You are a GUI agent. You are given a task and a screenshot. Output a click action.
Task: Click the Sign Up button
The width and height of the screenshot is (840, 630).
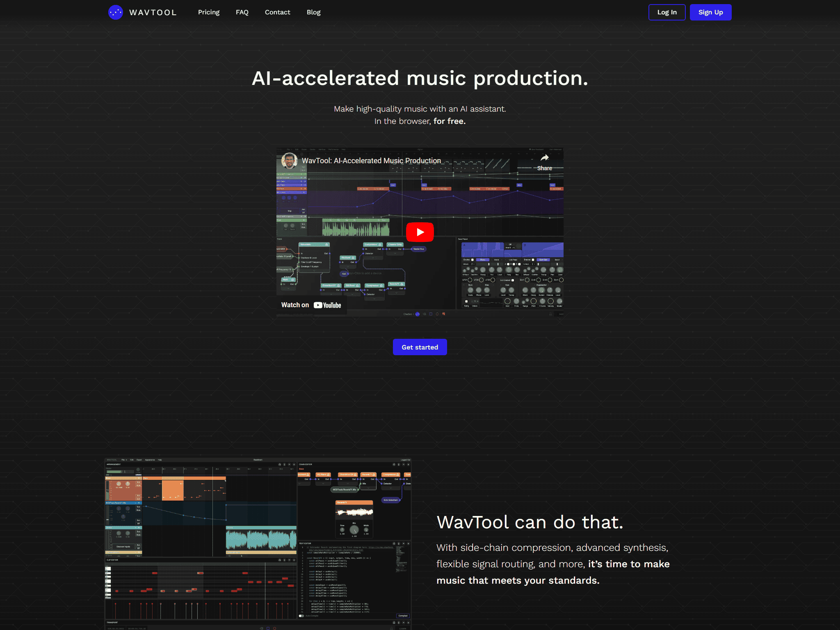pos(711,12)
